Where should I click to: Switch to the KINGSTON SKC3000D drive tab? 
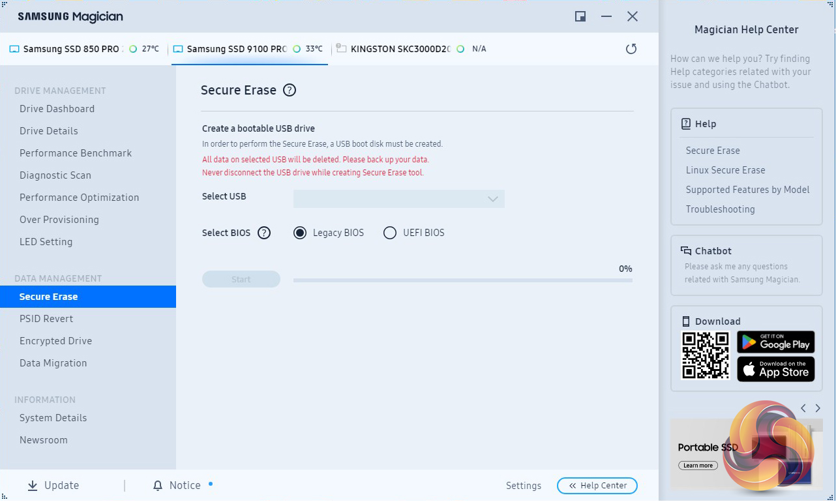coord(400,49)
